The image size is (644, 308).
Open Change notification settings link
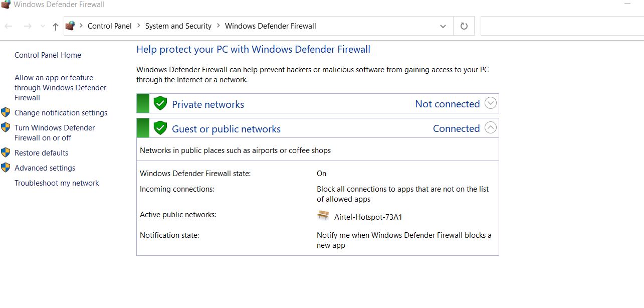(x=61, y=113)
